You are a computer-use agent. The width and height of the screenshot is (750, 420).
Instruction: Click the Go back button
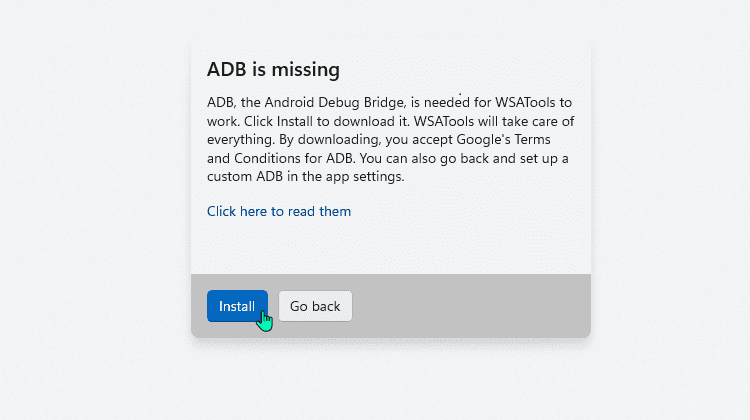coord(315,306)
